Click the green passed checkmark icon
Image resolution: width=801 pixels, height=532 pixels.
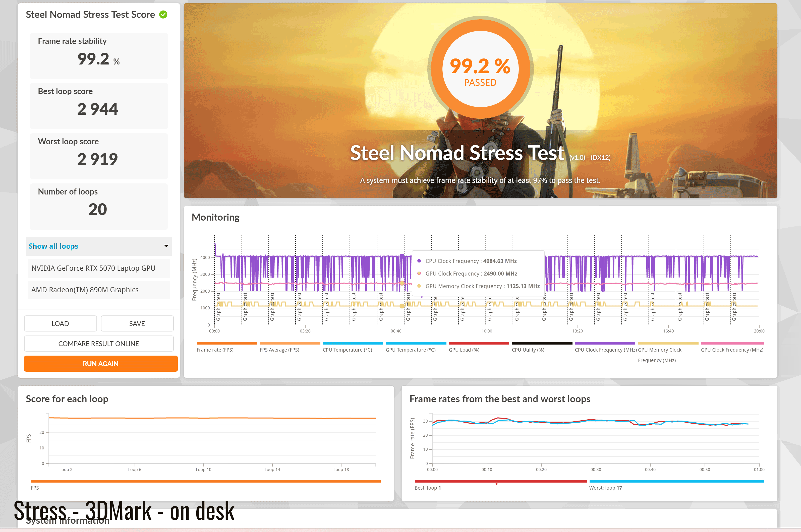pos(163,15)
